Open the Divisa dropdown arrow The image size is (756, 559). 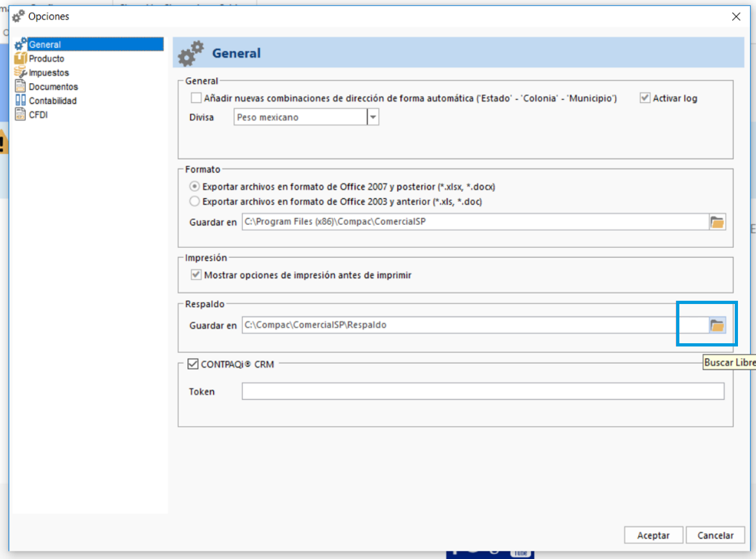372,118
